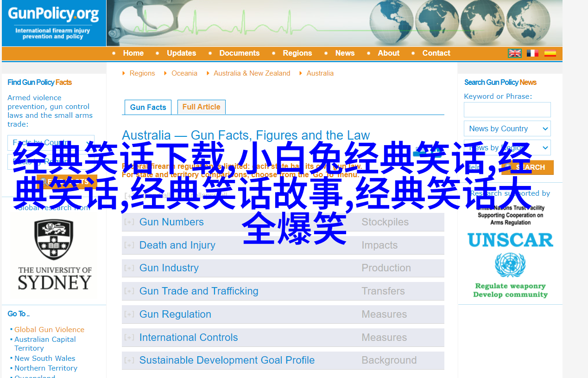Click the Global Gun Violence link

click(49, 329)
